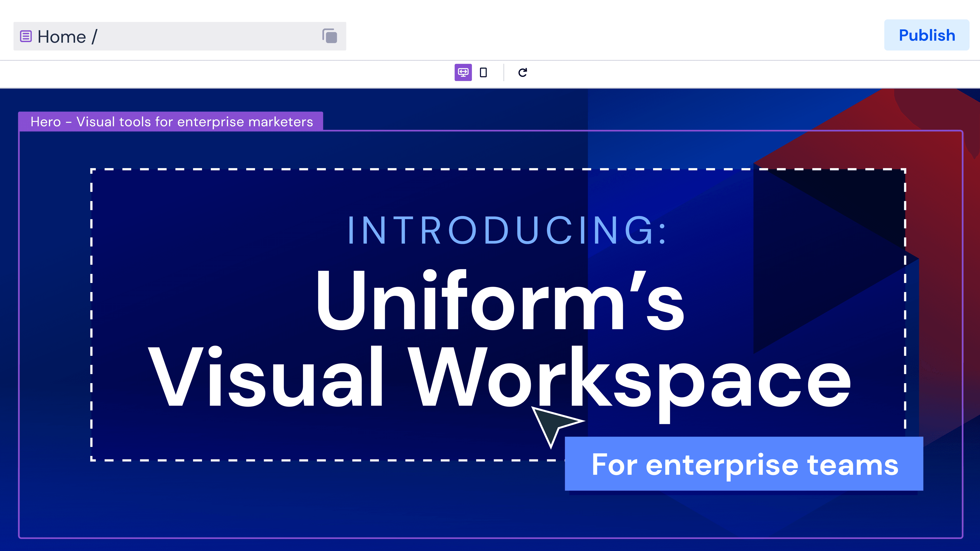
Task: Click the Home breadcrumb text
Action: pyautogui.click(x=62, y=37)
